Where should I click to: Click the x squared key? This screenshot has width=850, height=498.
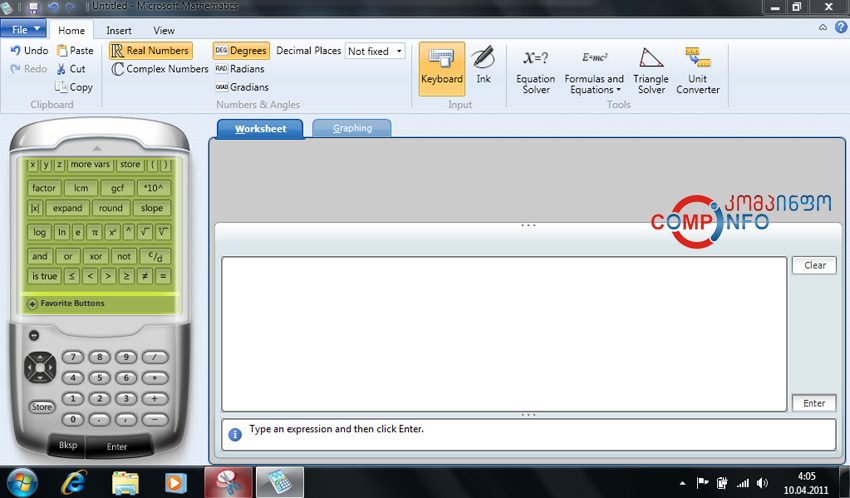pos(112,232)
